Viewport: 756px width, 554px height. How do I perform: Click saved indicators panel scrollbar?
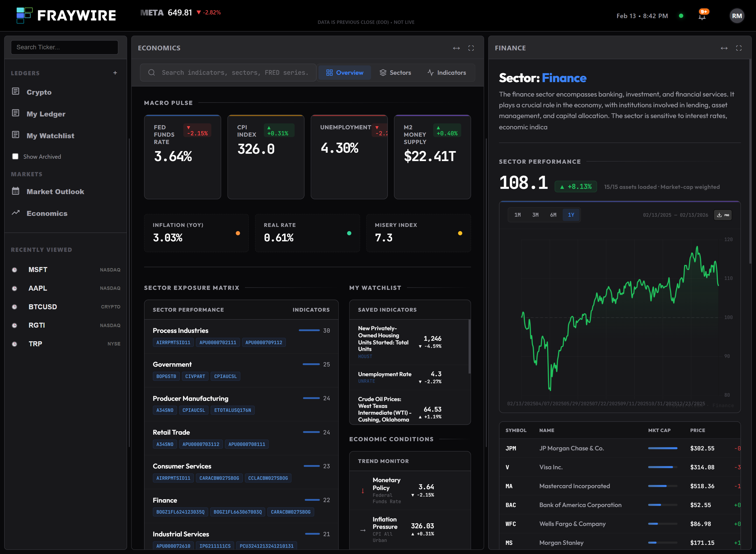click(469, 347)
